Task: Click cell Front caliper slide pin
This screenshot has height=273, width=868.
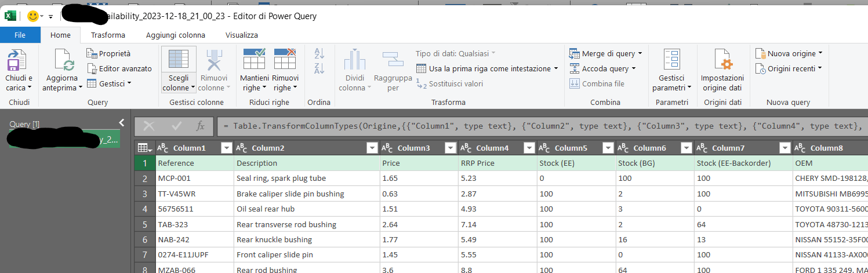Action: point(307,255)
